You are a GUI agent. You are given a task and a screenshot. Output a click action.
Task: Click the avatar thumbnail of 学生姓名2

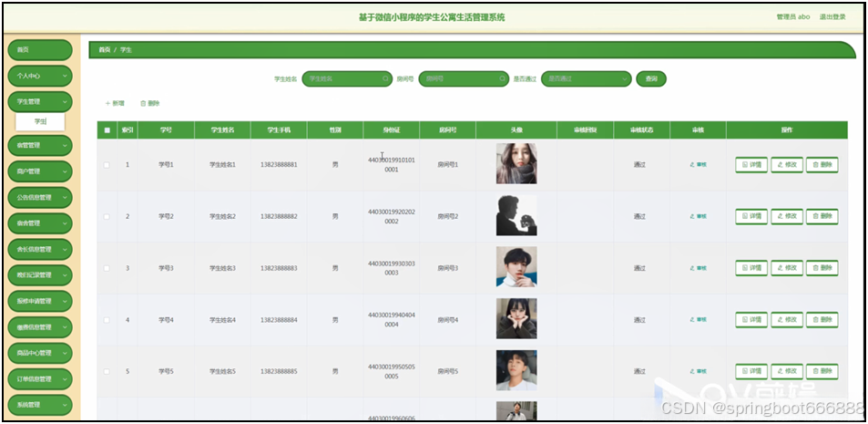[516, 215]
